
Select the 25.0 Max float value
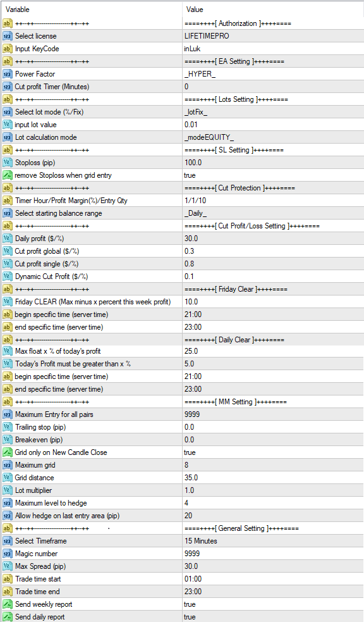(x=191, y=351)
